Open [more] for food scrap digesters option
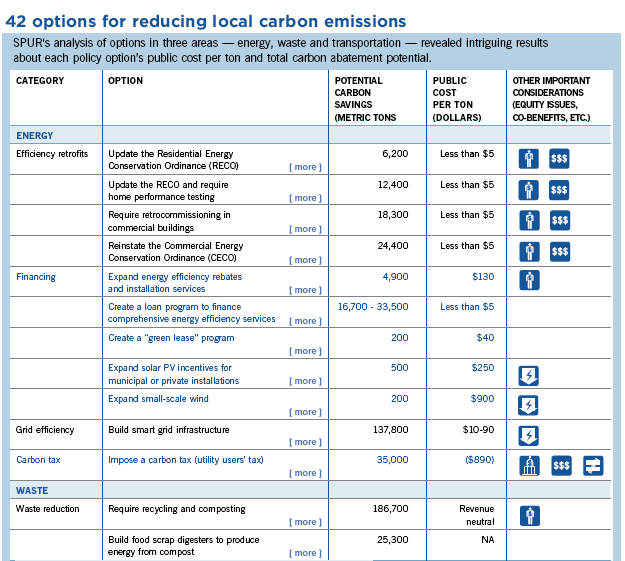Screen dimensions: 625x561 [x=305, y=553]
